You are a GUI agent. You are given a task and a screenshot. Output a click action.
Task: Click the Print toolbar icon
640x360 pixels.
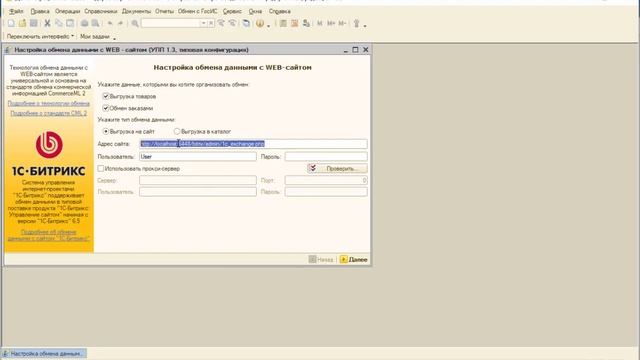(84, 23)
